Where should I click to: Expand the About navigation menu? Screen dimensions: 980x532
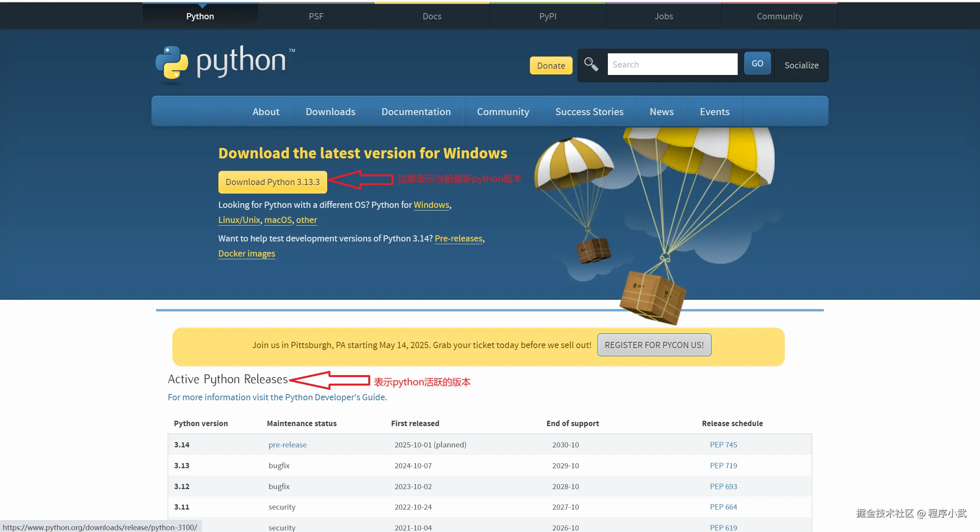266,112
